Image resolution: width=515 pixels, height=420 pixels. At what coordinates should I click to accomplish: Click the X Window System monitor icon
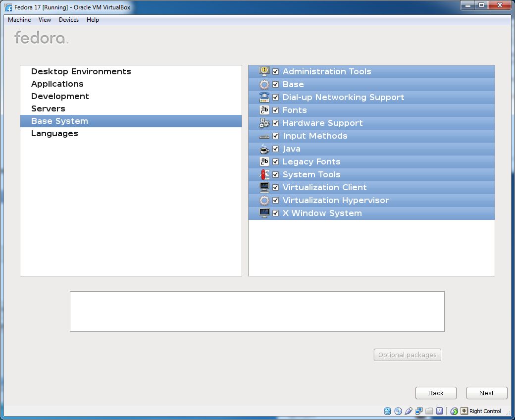coord(264,213)
